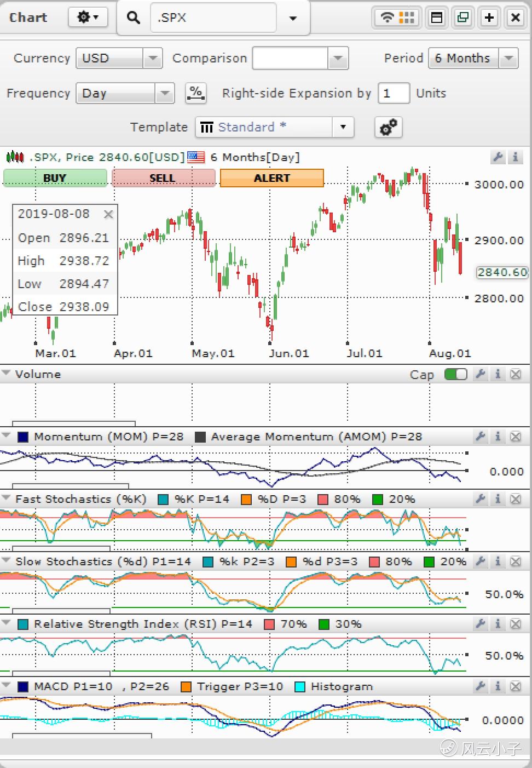This screenshot has height=768, width=532.
Task: Collapse the Momentum panel
Action: point(7,436)
